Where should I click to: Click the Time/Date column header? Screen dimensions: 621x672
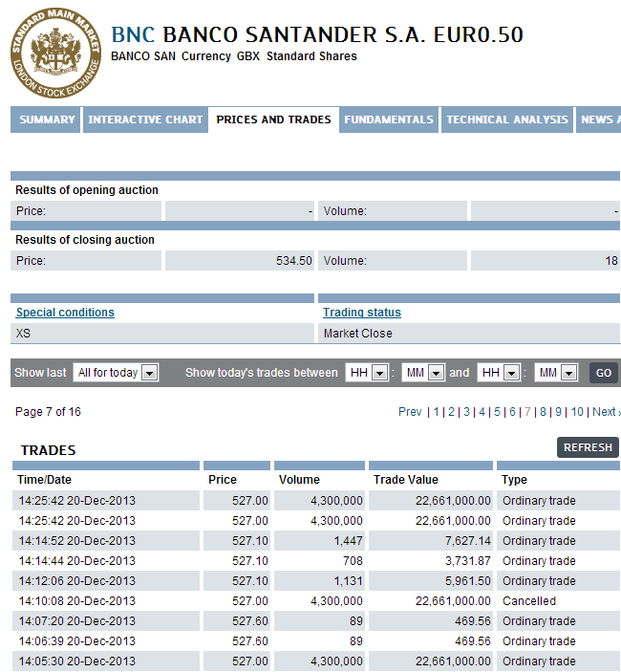tap(44, 480)
